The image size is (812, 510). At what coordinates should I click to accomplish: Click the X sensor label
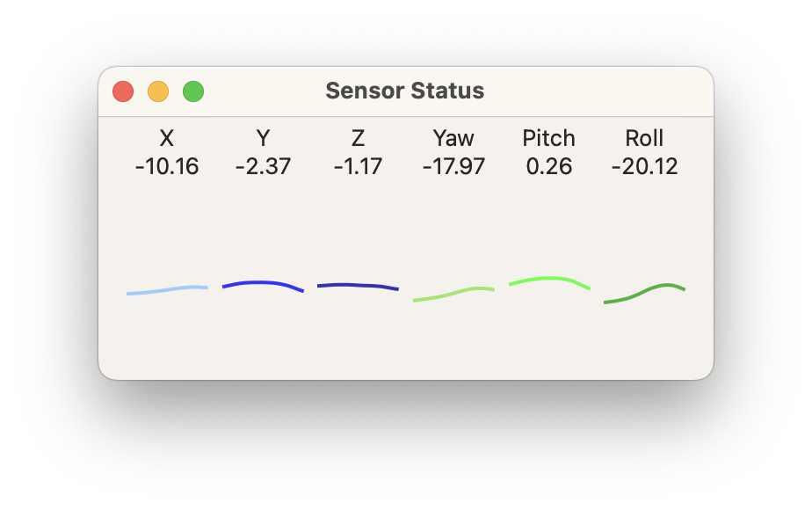167,138
